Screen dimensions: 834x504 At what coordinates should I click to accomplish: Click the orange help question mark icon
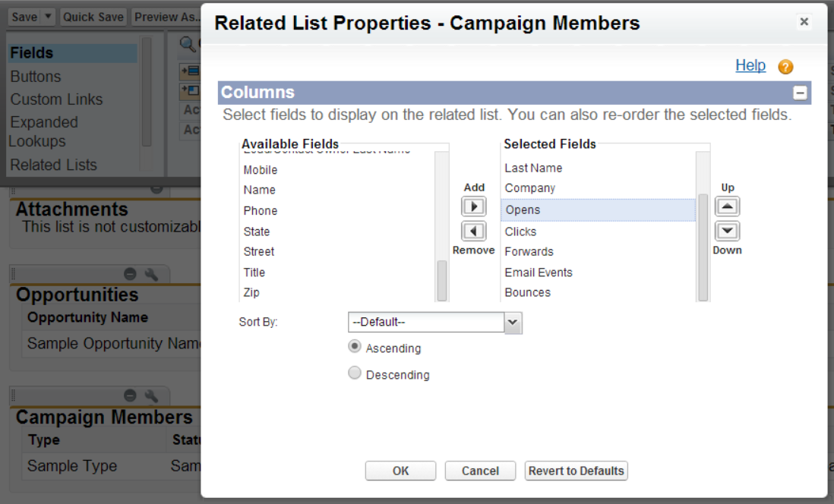[x=785, y=67]
